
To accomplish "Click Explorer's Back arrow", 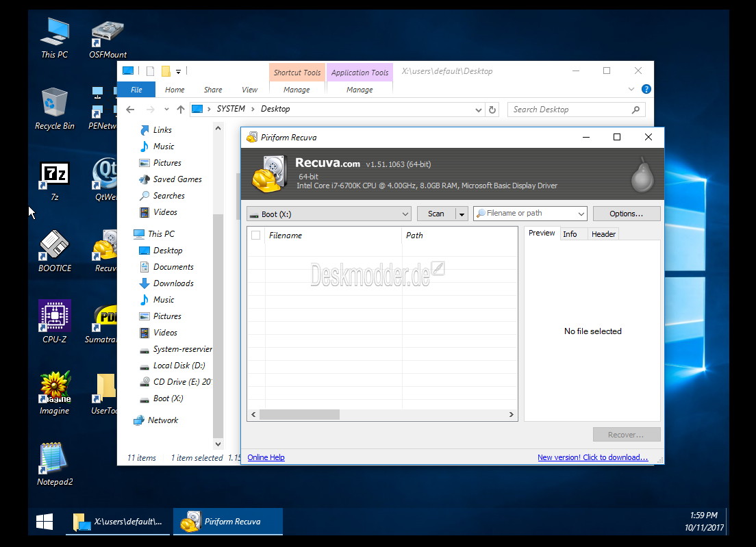I will tap(130, 110).
